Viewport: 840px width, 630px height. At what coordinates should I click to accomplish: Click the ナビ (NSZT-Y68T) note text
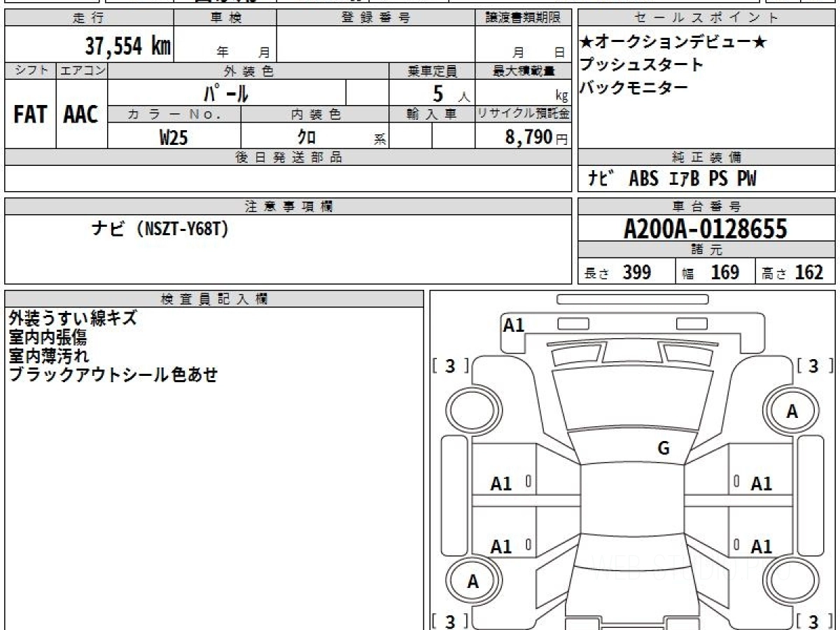coord(160,228)
